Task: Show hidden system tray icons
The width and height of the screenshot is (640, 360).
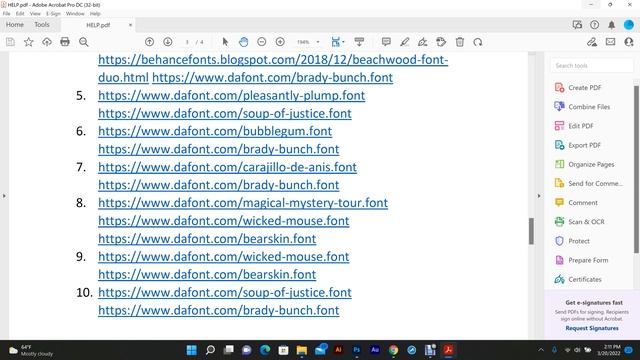Action: tap(541, 350)
